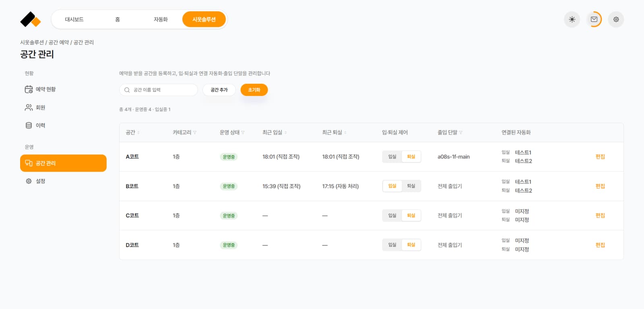Edit the B코트 row via 편집
The image size is (644, 309).
[x=600, y=186]
